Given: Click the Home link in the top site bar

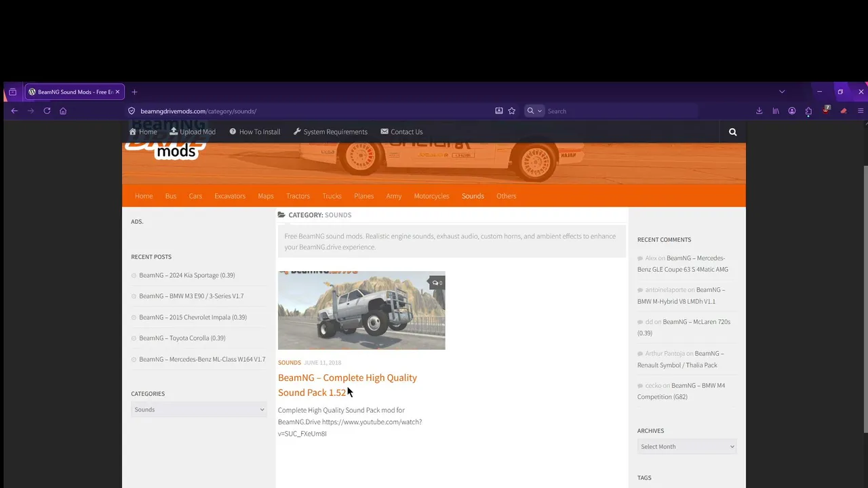Looking at the screenshot, I should pos(143,132).
